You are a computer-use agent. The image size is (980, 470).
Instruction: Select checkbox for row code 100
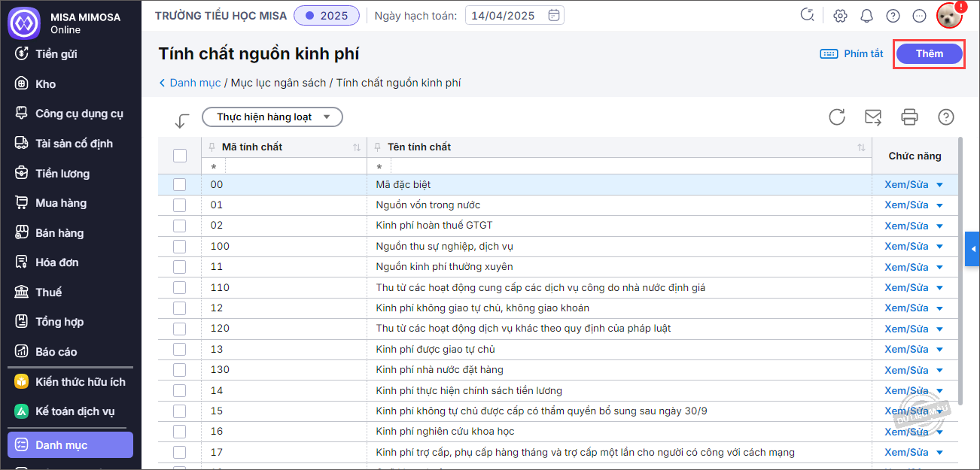coord(180,246)
